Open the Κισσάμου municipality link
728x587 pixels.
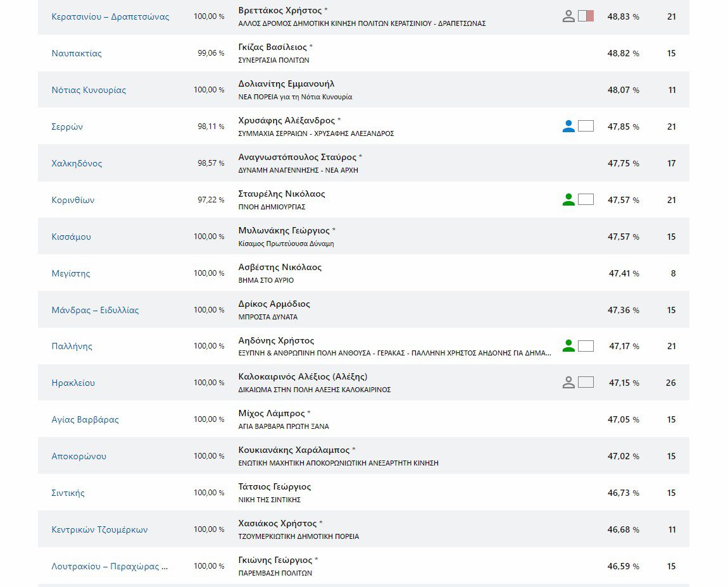point(71,237)
